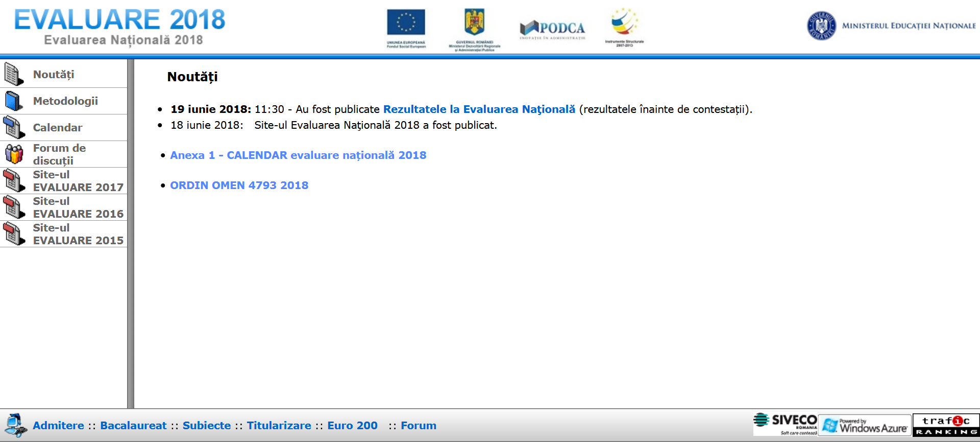The height and width of the screenshot is (442, 980).
Task: Click the PODCA logo in header
Action: (552, 29)
